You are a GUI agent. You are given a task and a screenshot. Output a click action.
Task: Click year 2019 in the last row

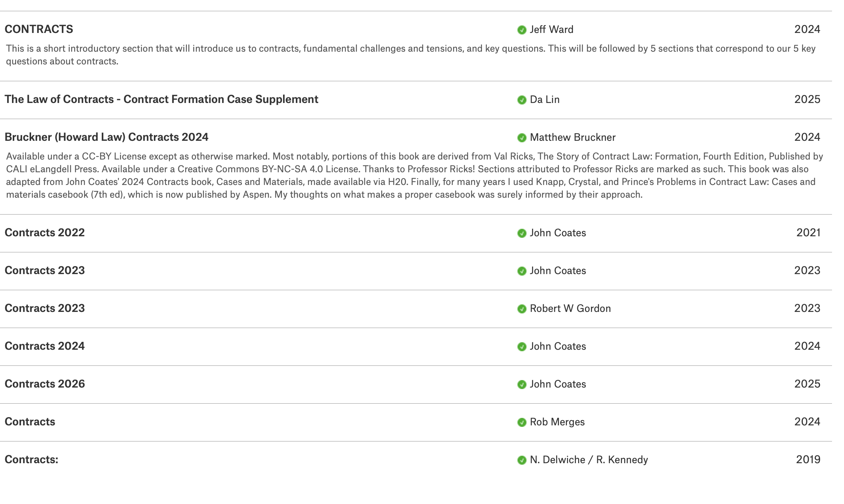click(x=808, y=459)
